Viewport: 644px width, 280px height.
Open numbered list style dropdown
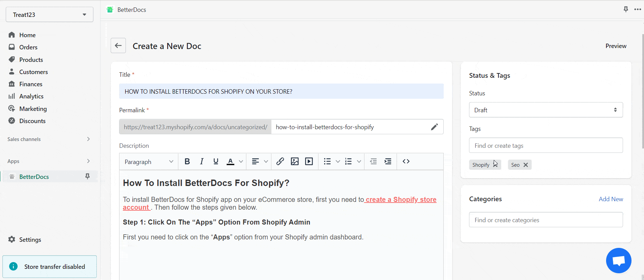point(359,162)
